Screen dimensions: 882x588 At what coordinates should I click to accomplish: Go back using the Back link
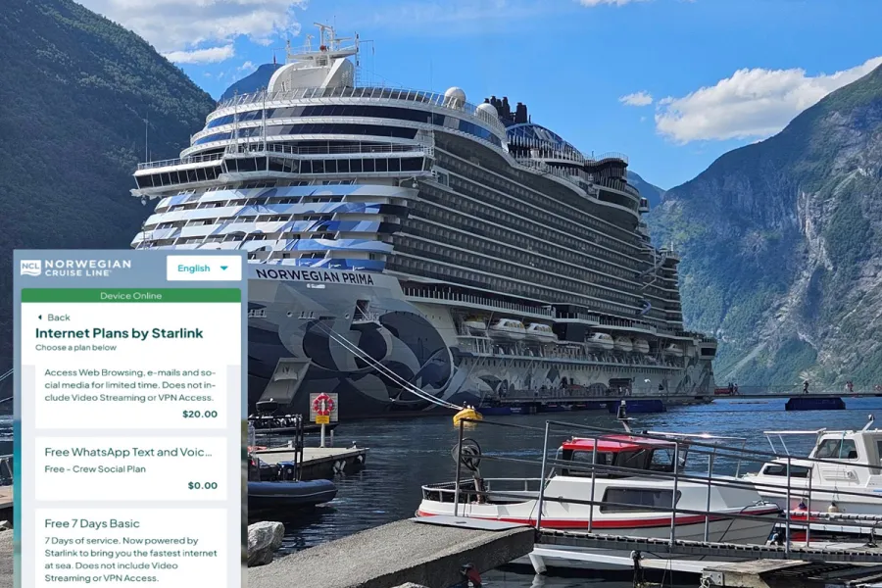[54, 318]
